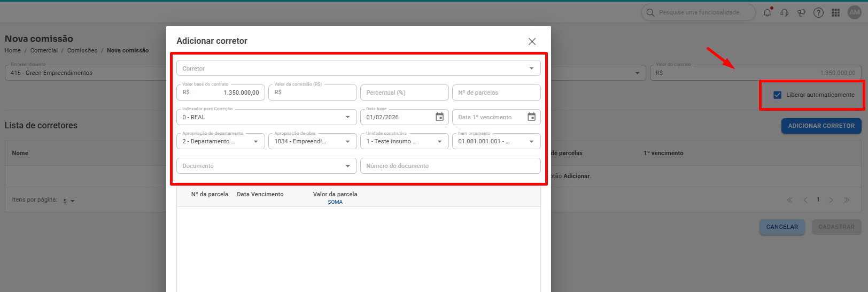Focus the Valor da comissão field
This screenshot has width=868, height=292.
coord(313,93)
